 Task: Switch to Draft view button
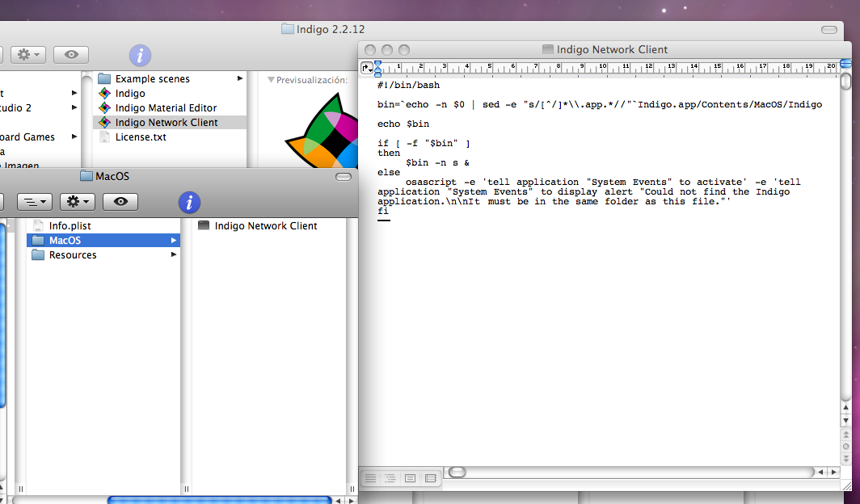(x=371, y=478)
